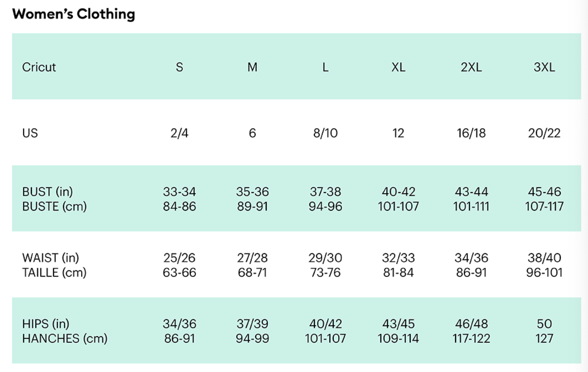Click the 2XL size column header

pos(471,67)
